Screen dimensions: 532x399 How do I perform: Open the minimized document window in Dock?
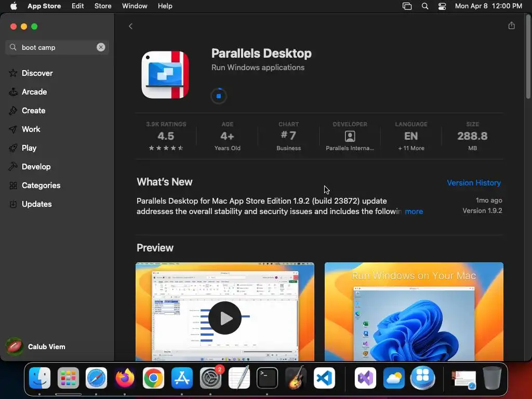point(464,379)
